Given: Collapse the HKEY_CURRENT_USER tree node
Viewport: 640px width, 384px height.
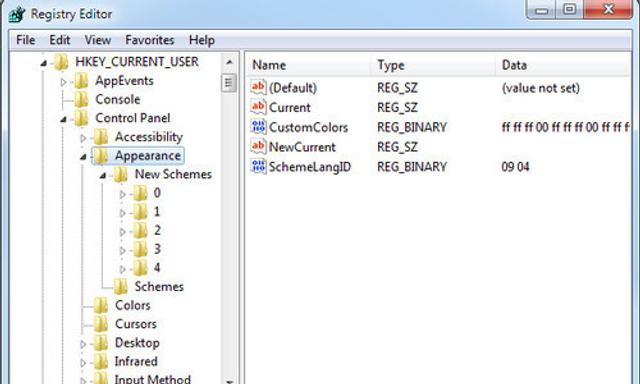Looking at the screenshot, I should 44,63.
